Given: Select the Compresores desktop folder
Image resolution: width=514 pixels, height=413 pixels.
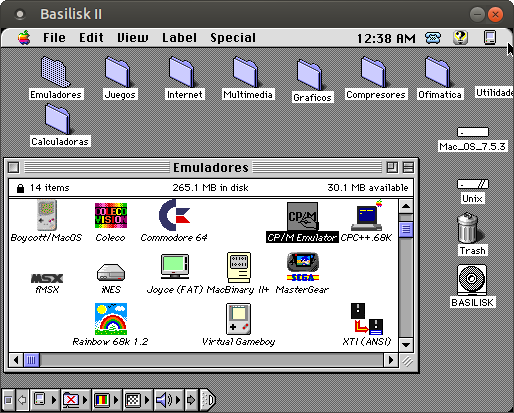Looking at the screenshot, I should (x=375, y=72).
